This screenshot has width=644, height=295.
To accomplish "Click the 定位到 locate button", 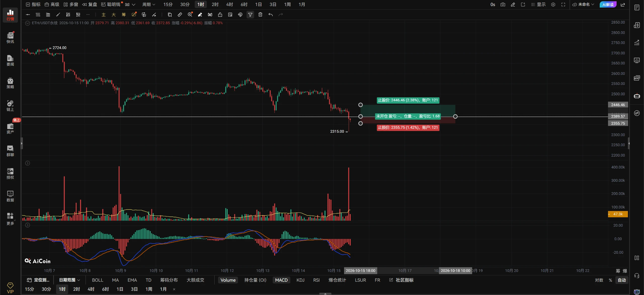I will click(38, 280).
